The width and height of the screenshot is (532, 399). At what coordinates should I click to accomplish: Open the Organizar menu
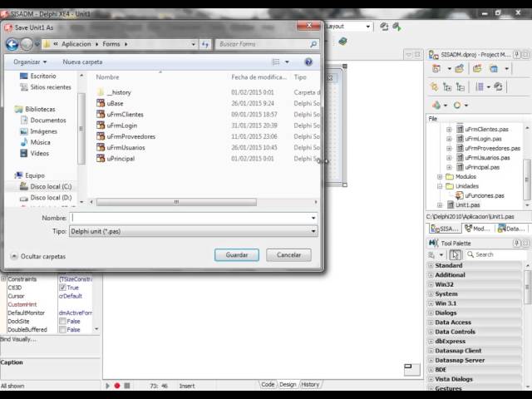[x=30, y=62]
